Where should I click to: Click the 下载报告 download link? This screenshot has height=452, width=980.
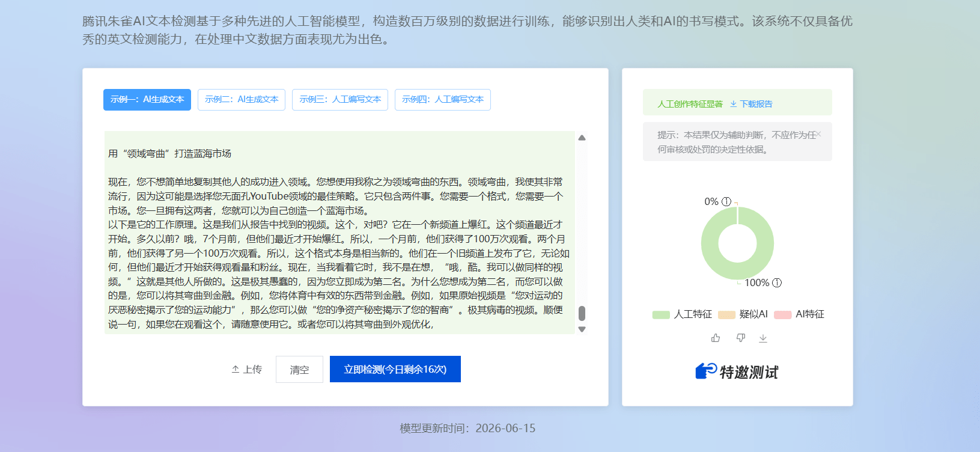point(751,104)
